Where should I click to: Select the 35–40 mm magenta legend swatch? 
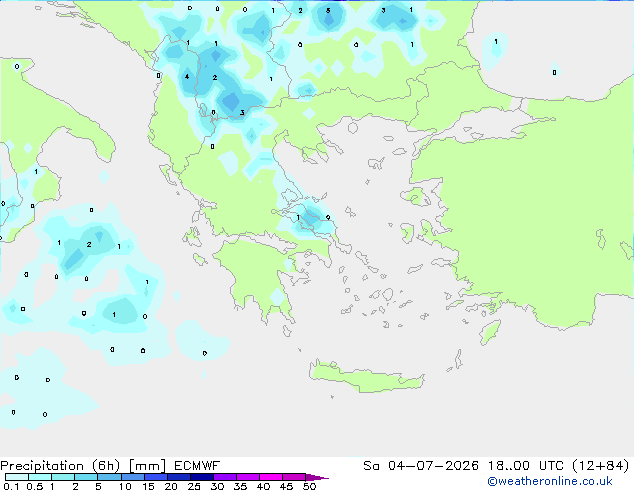point(248,477)
